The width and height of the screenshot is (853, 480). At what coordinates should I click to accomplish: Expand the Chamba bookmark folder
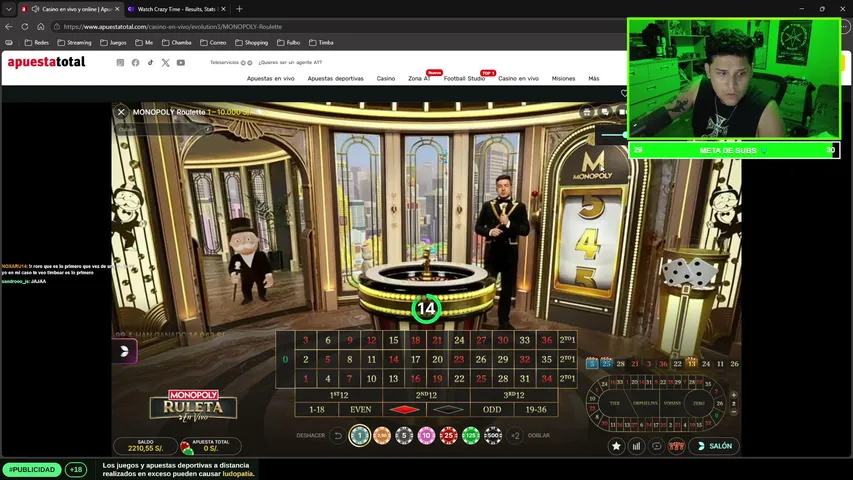177,42
